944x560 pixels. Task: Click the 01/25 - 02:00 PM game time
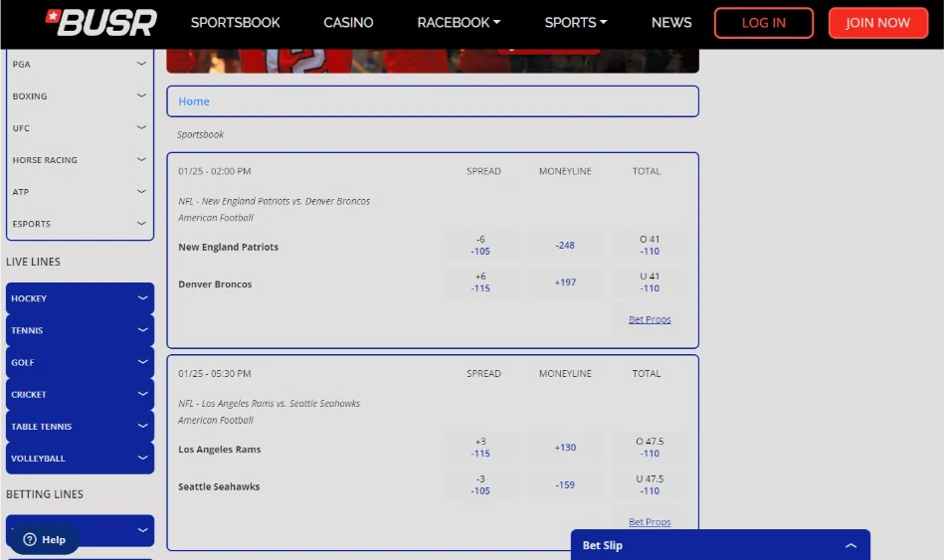pos(214,171)
